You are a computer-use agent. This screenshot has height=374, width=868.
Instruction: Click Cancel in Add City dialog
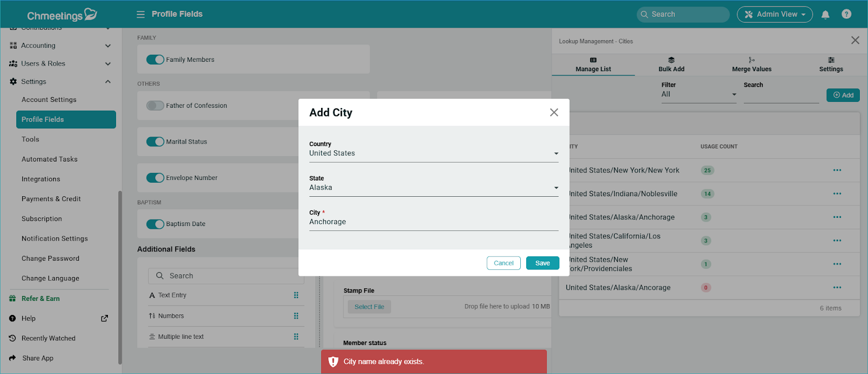pyautogui.click(x=503, y=263)
